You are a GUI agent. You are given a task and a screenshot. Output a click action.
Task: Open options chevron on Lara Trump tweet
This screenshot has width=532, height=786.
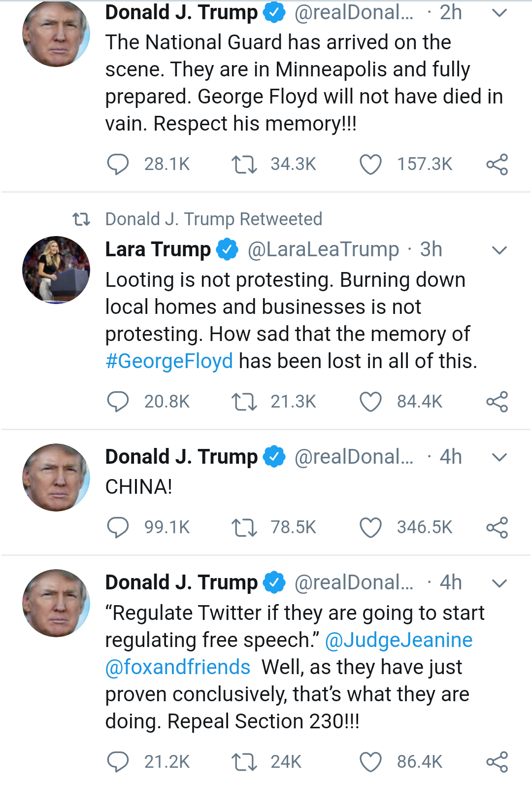pos(499,250)
